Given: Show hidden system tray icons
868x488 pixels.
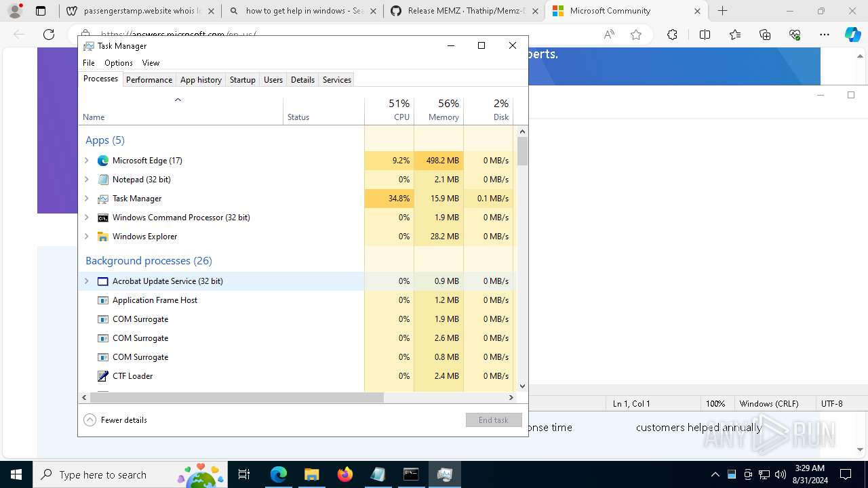Looking at the screenshot, I should [715, 474].
